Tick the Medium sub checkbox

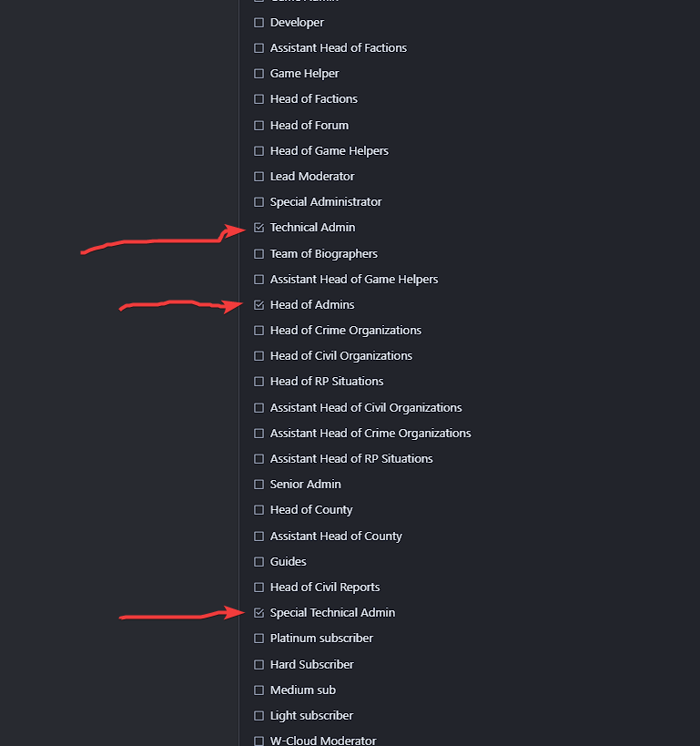(x=259, y=690)
